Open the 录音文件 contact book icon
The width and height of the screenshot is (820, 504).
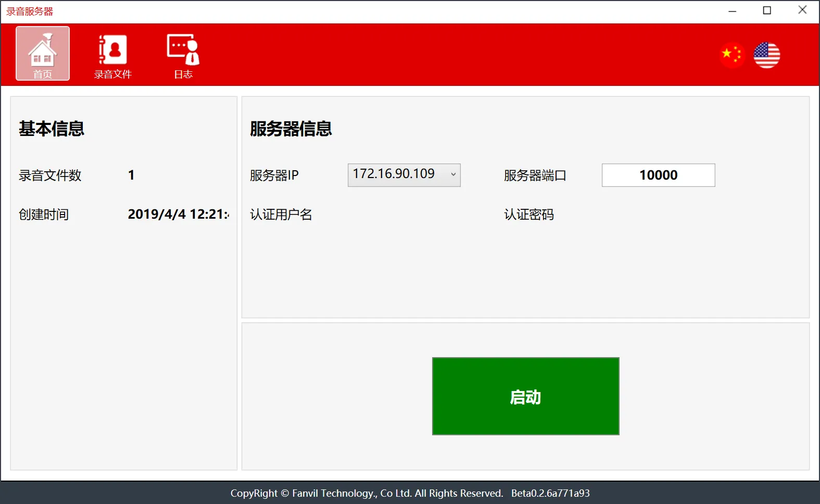tap(112, 50)
